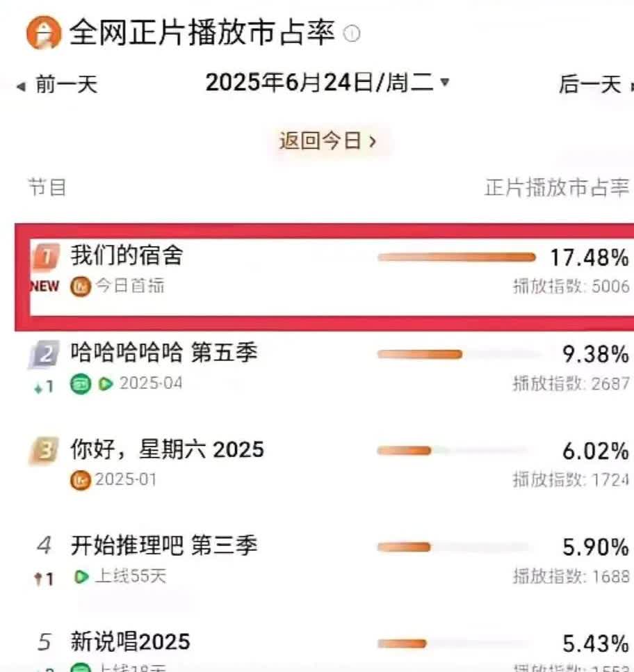634x672 pixels.
Task: Tap the orange app logo in header
Action: (x=44, y=33)
